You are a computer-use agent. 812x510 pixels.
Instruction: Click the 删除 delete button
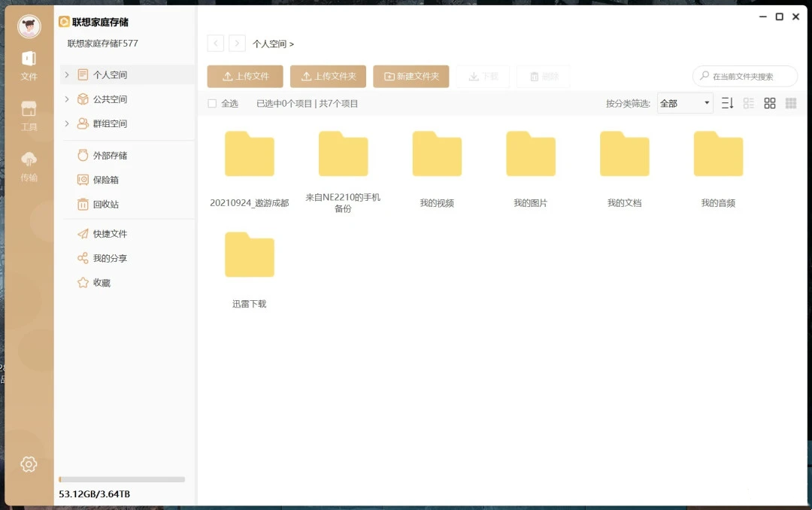coord(544,76)
